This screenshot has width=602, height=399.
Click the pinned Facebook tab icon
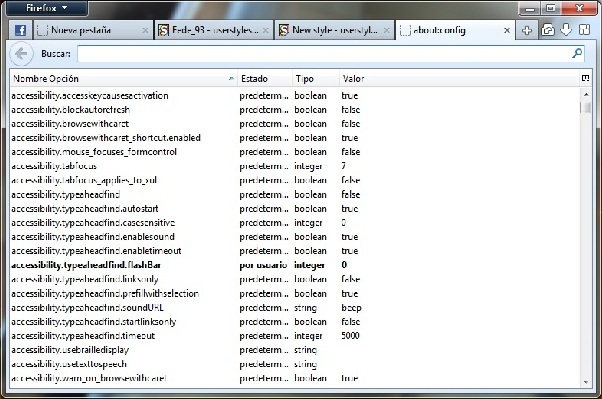point(20,30)
